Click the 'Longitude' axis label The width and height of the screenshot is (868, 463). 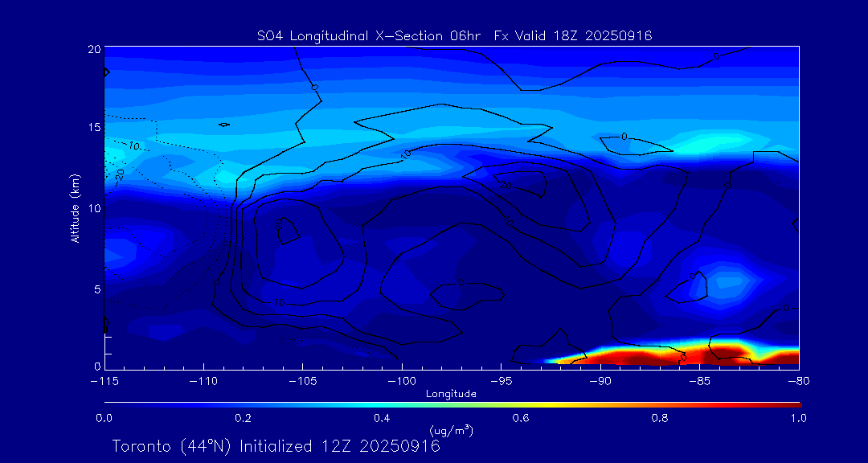click(451, 395)
